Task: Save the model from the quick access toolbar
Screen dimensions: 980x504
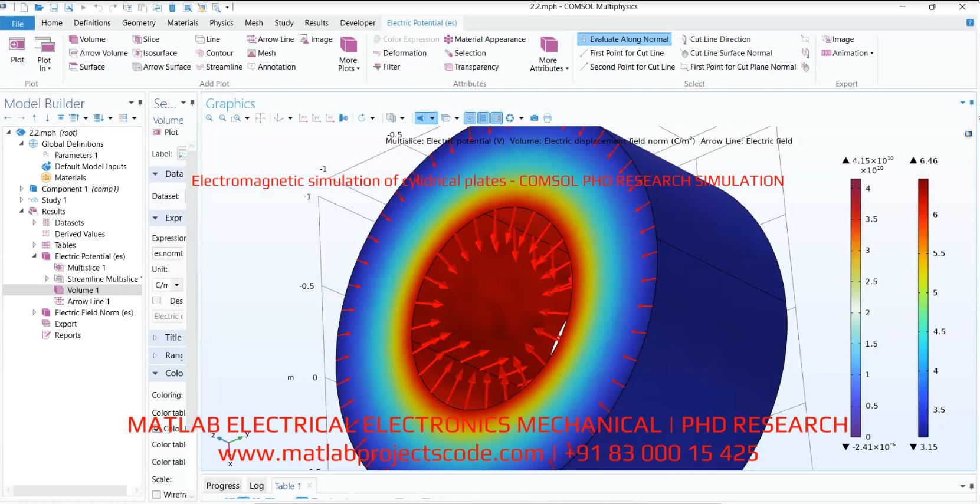Action: (x=54, y=8)
